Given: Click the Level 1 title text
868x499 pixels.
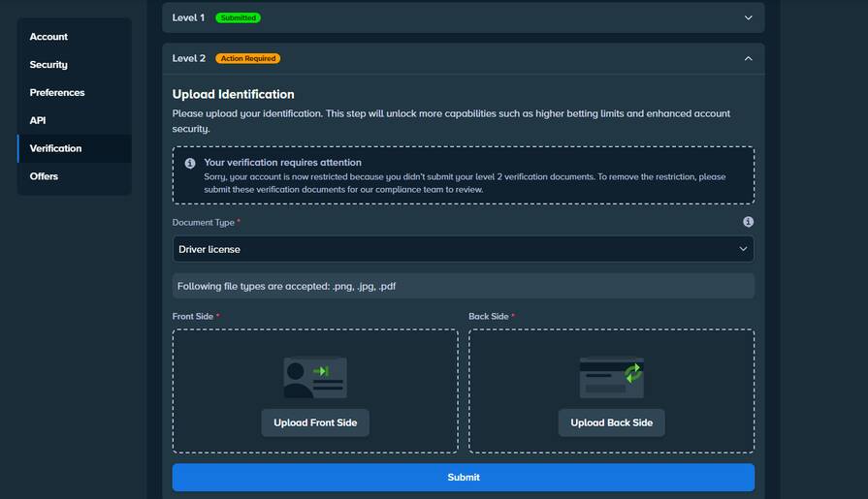Looking at the screenshot, I should (x=188, y=17).
